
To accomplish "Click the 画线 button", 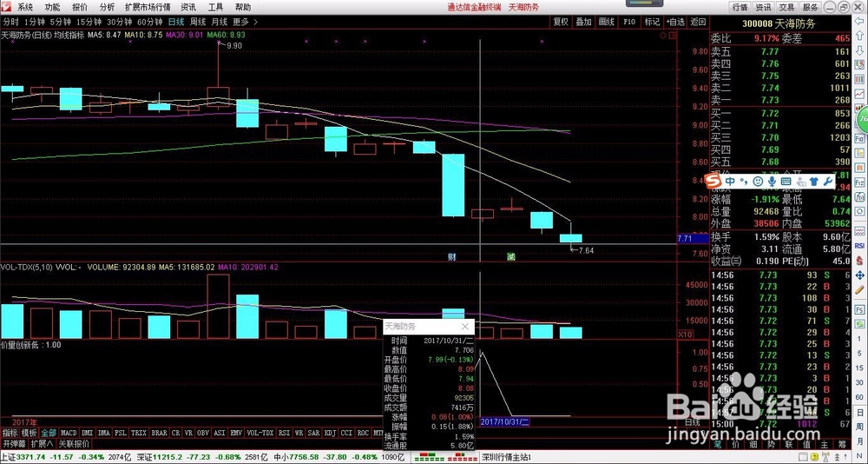I will (x=606, y=22).
